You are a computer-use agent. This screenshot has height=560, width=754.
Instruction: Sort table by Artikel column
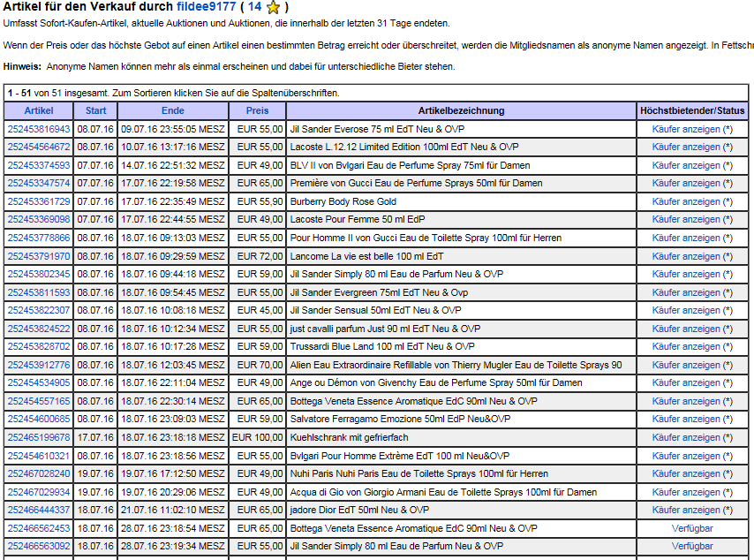[39, 110]
